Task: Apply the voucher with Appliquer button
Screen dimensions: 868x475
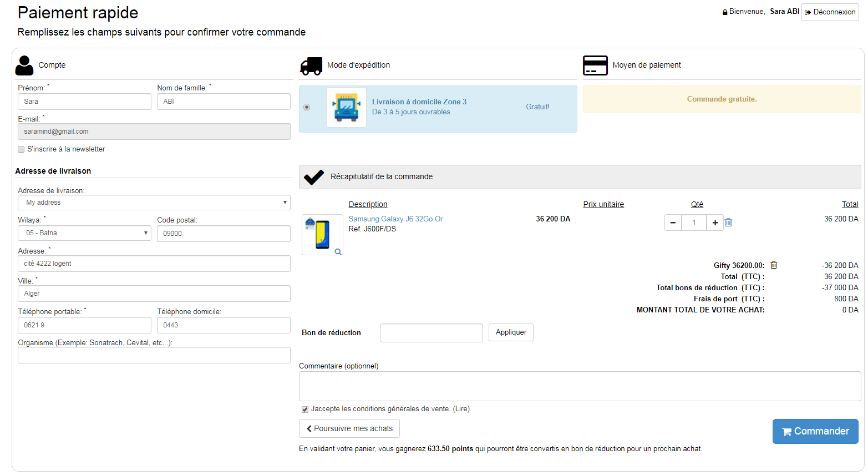Action: 511,332
